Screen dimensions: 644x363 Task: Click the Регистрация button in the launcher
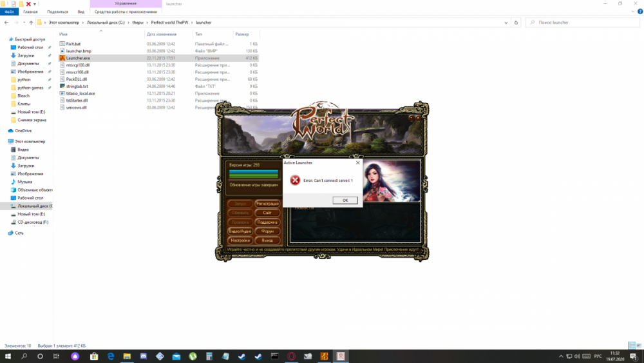267,203
